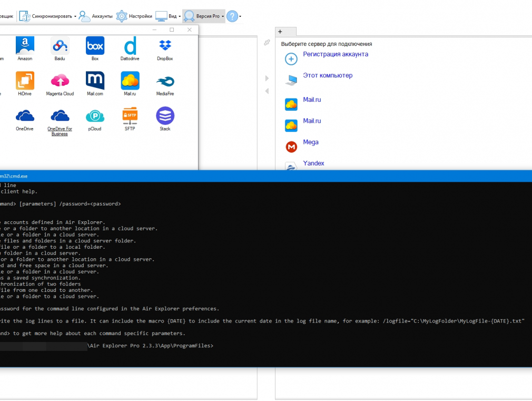This screenshot has width=532, height=401.
Task: Select the SFTP server icon
Action: coord(130,119)
